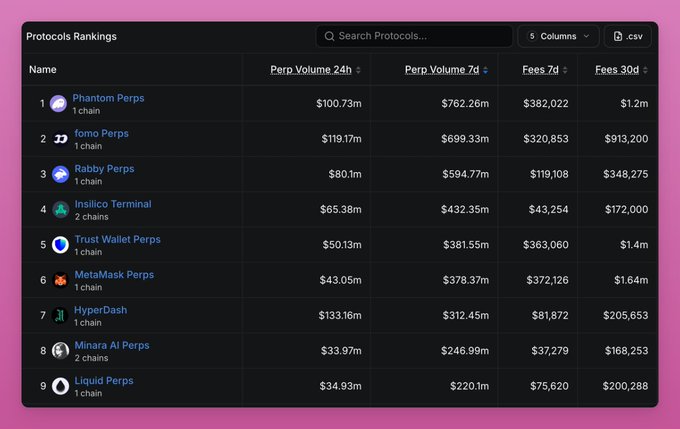Click the Minara AI Perps avatar icon
The image size is (680, 429).
click(60, 350)
